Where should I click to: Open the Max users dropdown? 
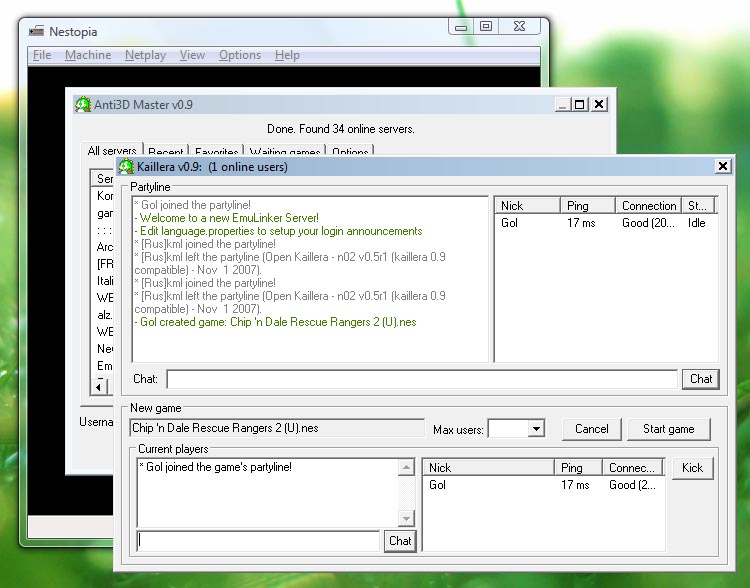536,429
